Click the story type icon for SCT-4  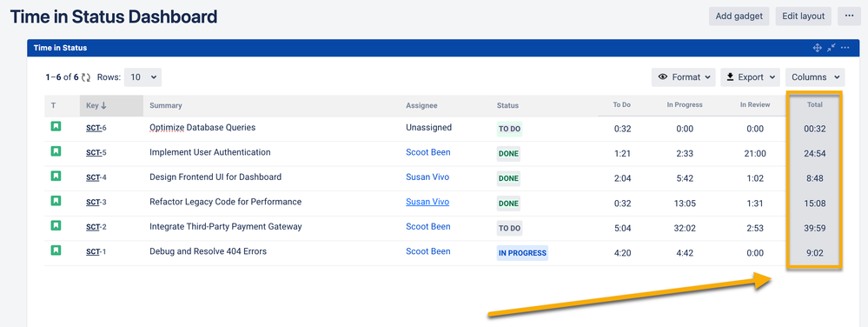coord(56,176)
